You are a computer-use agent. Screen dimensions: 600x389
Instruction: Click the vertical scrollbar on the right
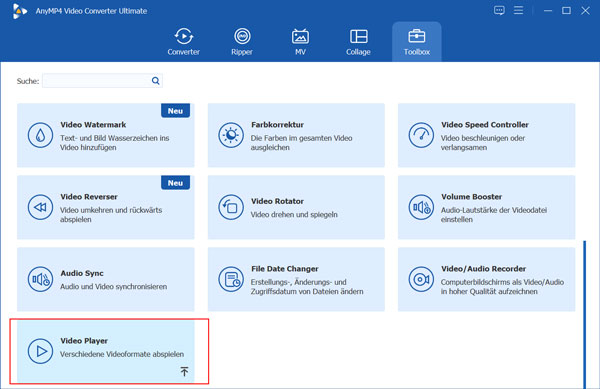coord(584,314)
